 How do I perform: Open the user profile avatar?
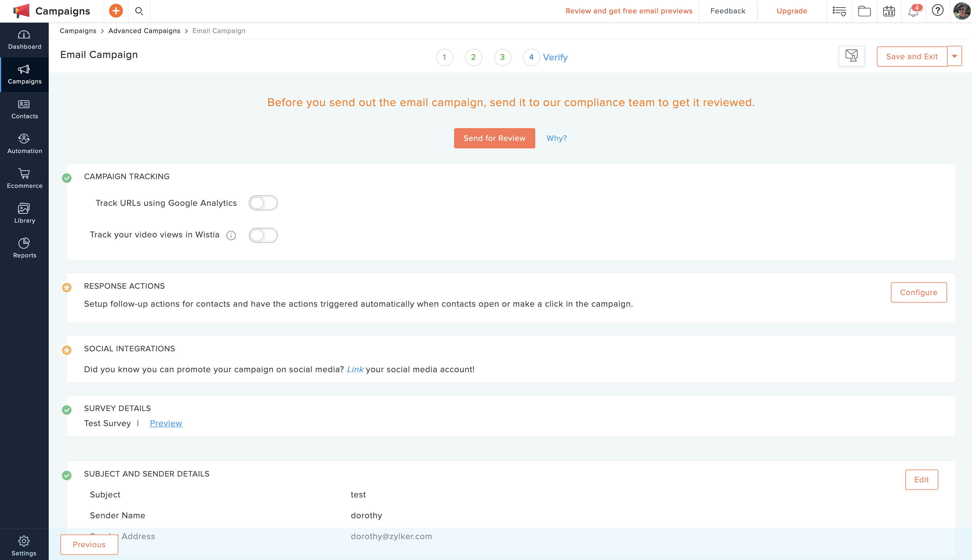click(961, 11)
